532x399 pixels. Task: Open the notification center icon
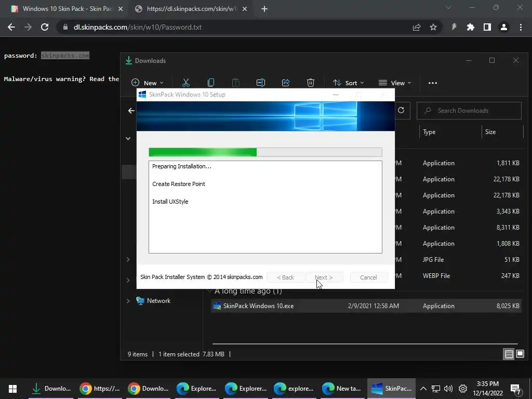click(x=516, y=389)
